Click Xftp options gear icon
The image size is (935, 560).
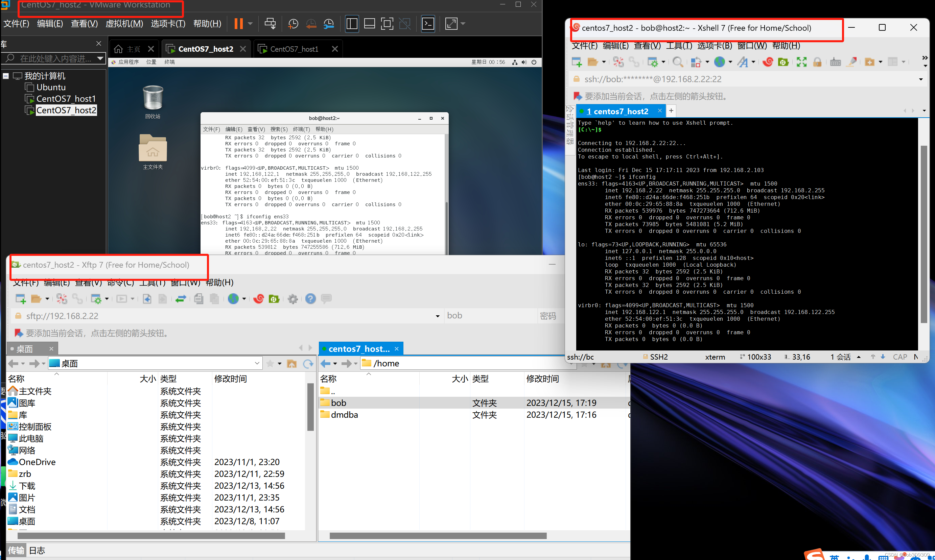pos(293,299)
